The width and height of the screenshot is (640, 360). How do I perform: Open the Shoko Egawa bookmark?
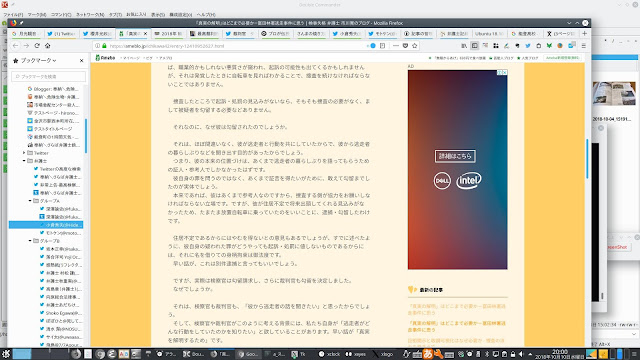60,313
